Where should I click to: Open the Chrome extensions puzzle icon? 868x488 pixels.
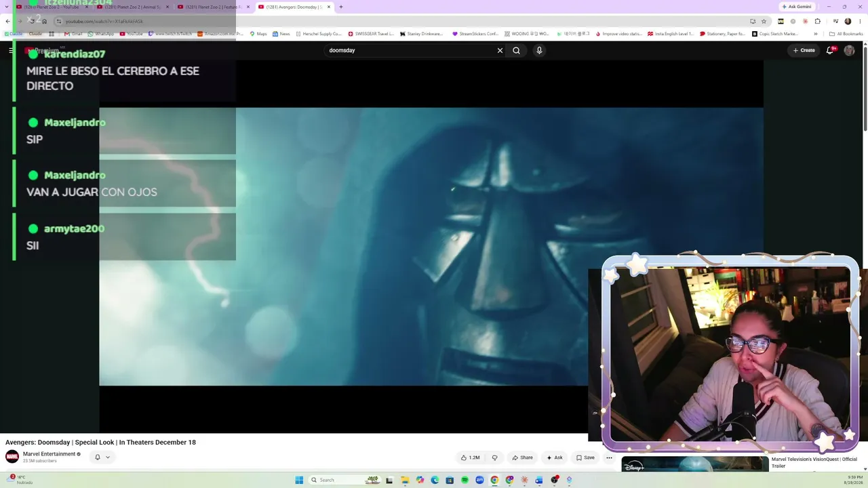pos(817,21)
